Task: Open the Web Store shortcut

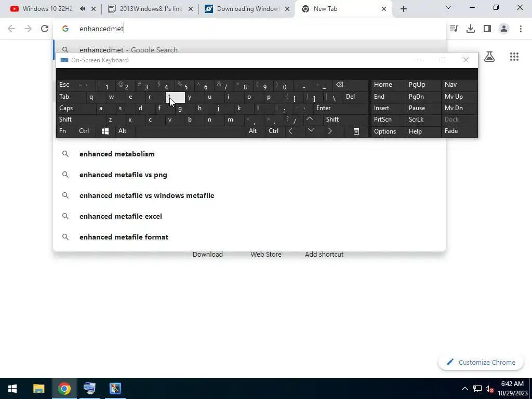Action: (266, 254)
